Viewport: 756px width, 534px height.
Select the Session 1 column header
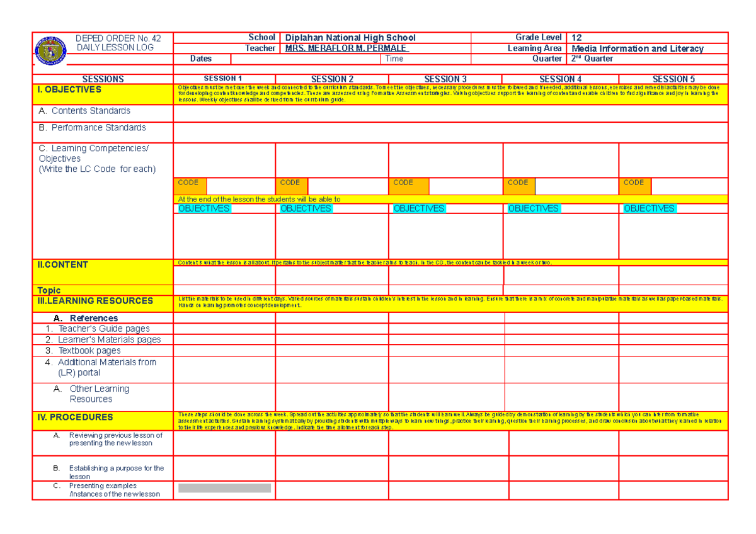point(223,79)
